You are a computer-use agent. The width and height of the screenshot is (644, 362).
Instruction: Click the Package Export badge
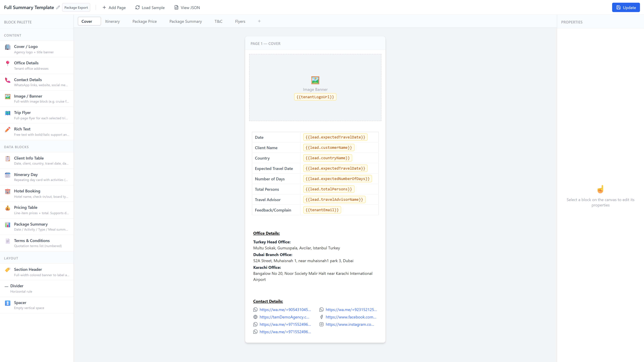pos(76,8)
